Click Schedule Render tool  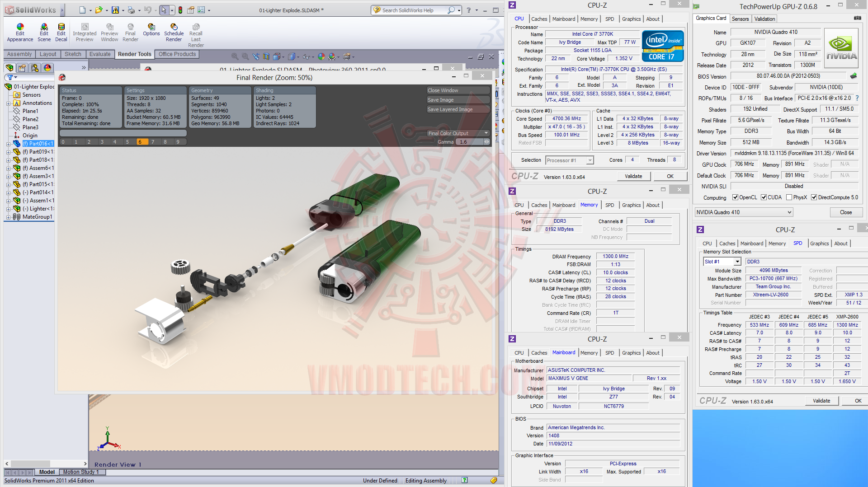[x=174, y=33]
